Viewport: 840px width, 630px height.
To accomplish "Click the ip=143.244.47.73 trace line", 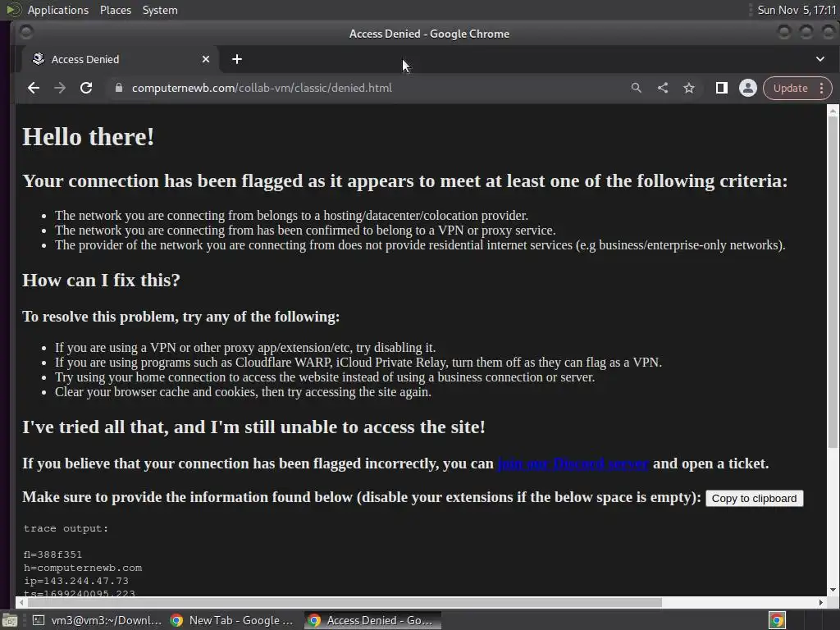I will click(76, 581).
